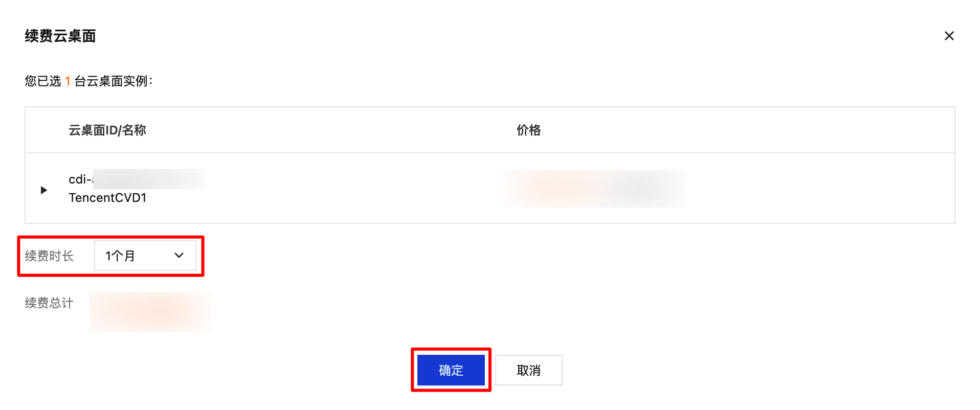Click the cdi- instance ID text
Screen dimensions: 980x410
pyautogui.click(x=80, y=179)
